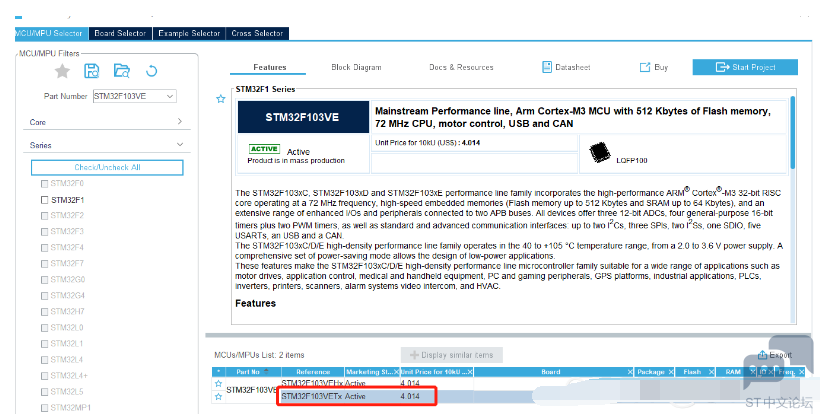Click the load saved search folder icon
Viewport: 822px width, 418px height.
pyautogui.click(x=122, y=71)
